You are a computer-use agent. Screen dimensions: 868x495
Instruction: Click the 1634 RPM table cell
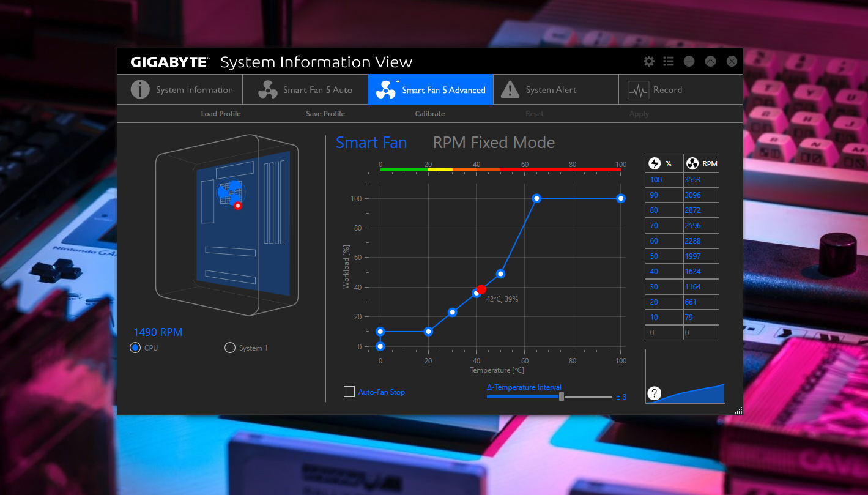point(701,272)
